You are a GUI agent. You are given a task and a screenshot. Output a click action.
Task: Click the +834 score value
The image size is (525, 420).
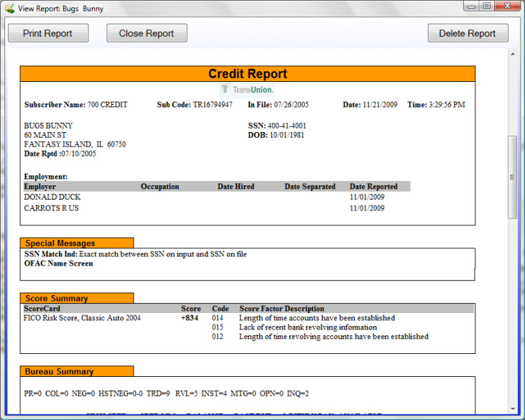191,318
